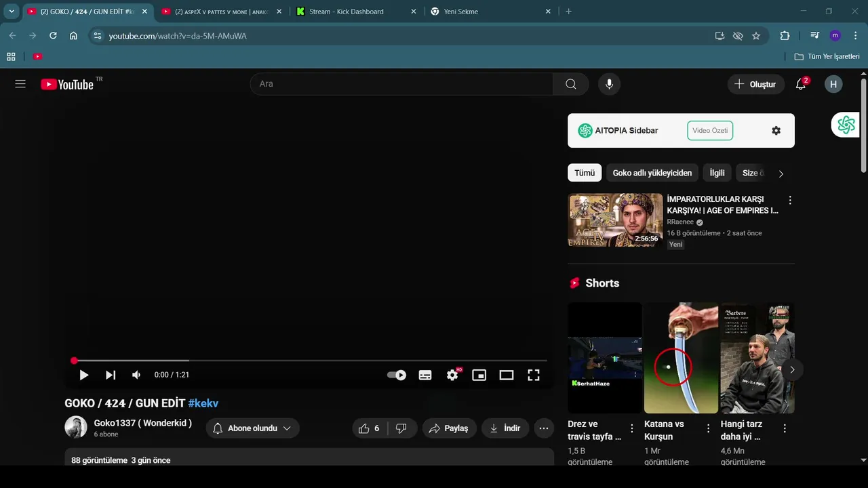Open the account avatar labeled H
Viewport: 868px width, 488px height.
[x=833, y=84]
